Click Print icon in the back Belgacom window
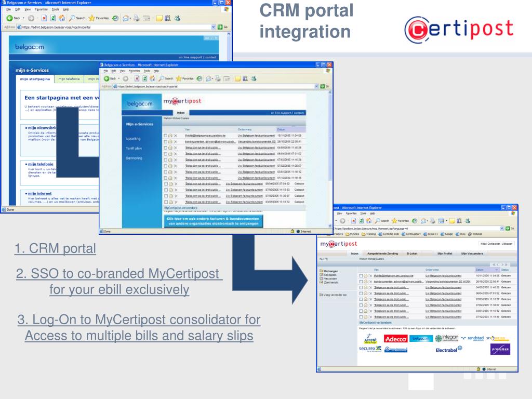The image size is (532, 399). click(137, 18)
